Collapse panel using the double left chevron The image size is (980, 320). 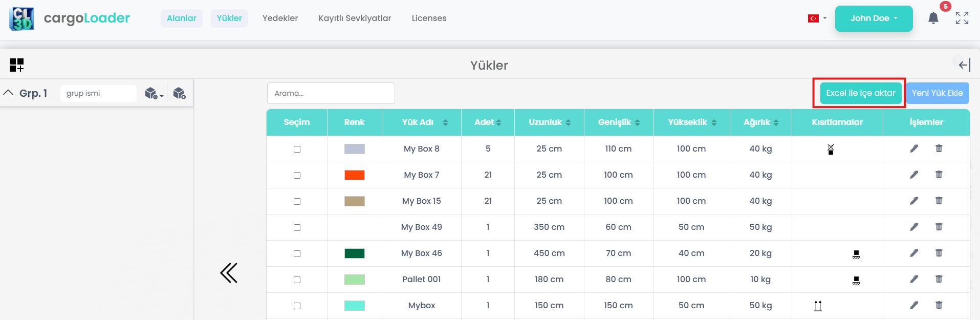pos(229,273)
